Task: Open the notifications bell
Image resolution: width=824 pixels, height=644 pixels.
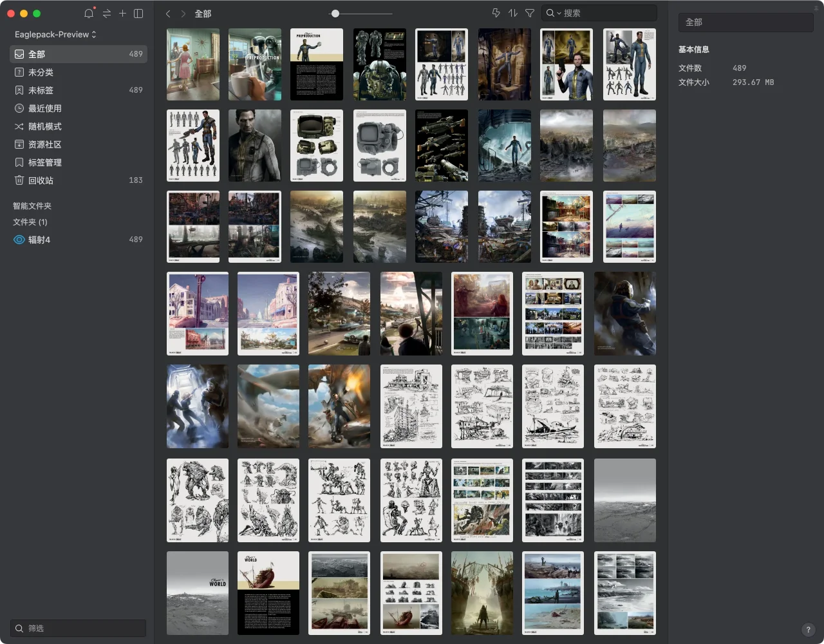Action: 89,13
